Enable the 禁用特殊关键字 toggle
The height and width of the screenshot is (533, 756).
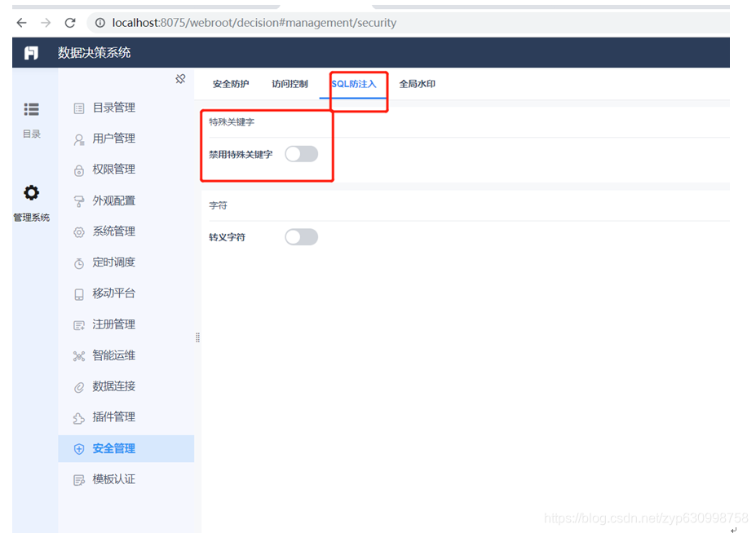[x=301, y=154]
